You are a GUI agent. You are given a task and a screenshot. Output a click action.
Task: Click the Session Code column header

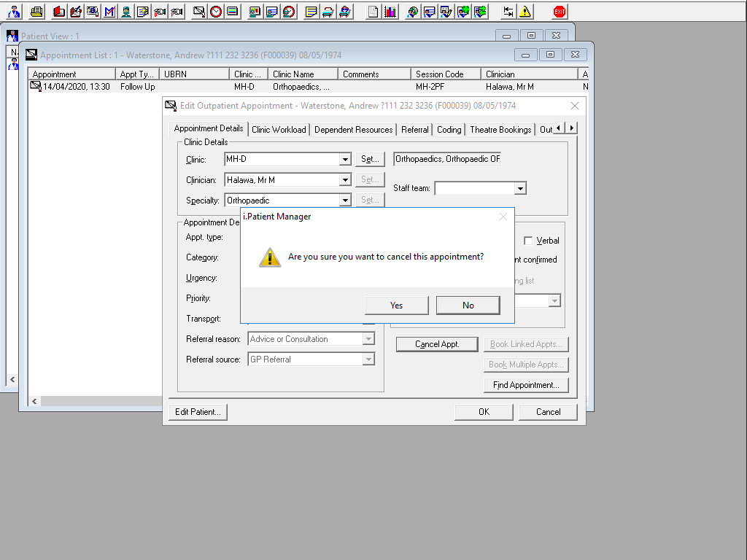[446, 74]
